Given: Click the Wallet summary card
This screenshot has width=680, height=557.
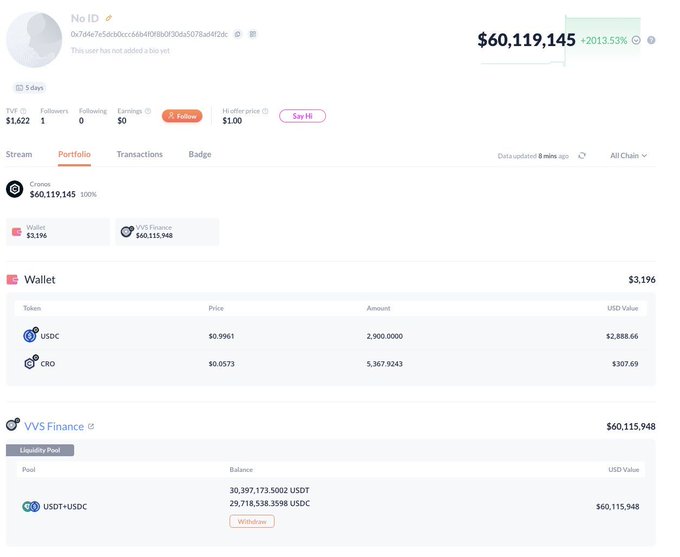Looking at the screenshot, I should [x=58, y=232].
